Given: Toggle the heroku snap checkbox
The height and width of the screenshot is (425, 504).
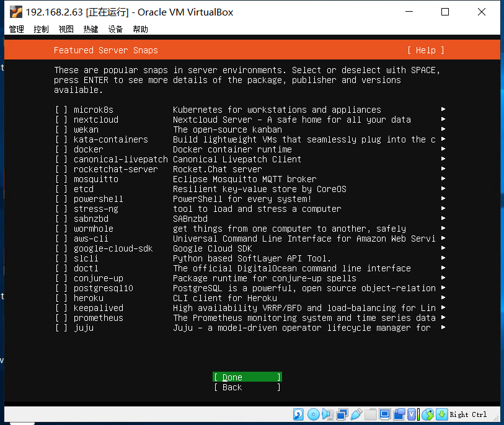Looking at the screenshot, I should [61, 298].
